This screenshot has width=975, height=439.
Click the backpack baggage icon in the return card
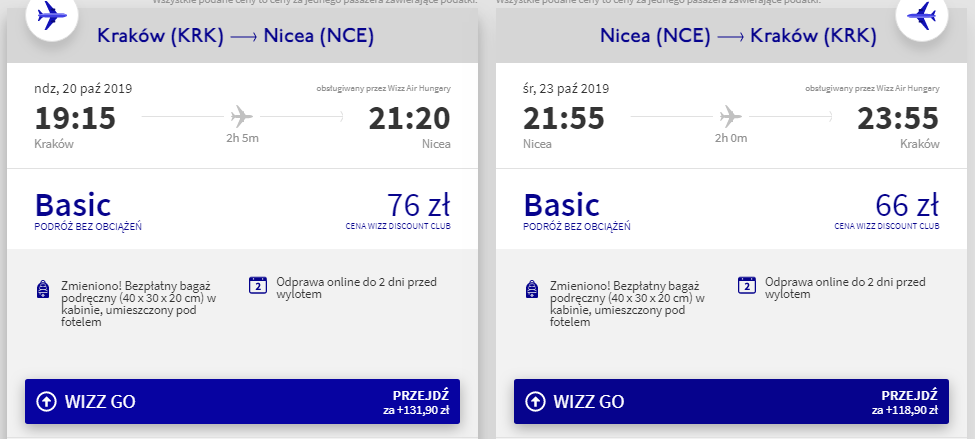coord(532,290)
